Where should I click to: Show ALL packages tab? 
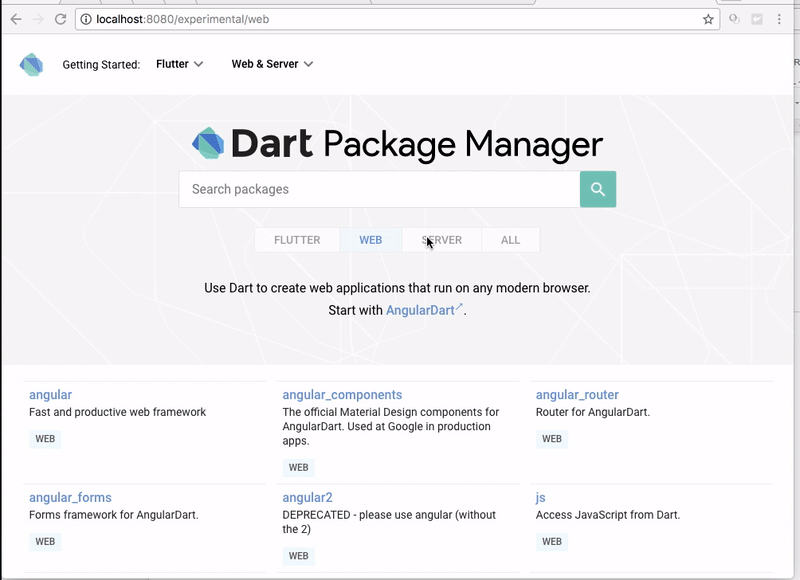[510, 240]
